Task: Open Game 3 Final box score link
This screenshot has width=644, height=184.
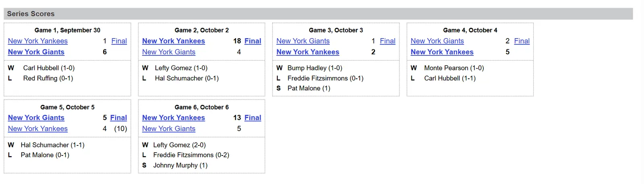Action: tap(388, 41)
